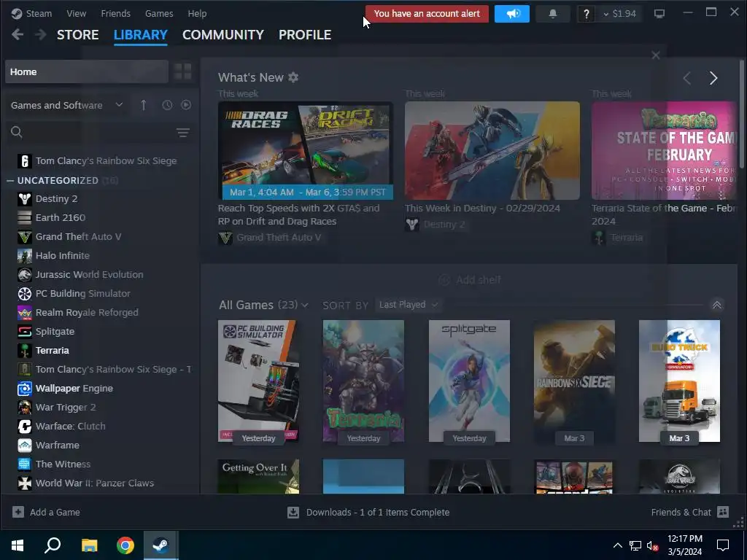
Task: Click Destiny 2 icon in sidebar
Action: 25,198
